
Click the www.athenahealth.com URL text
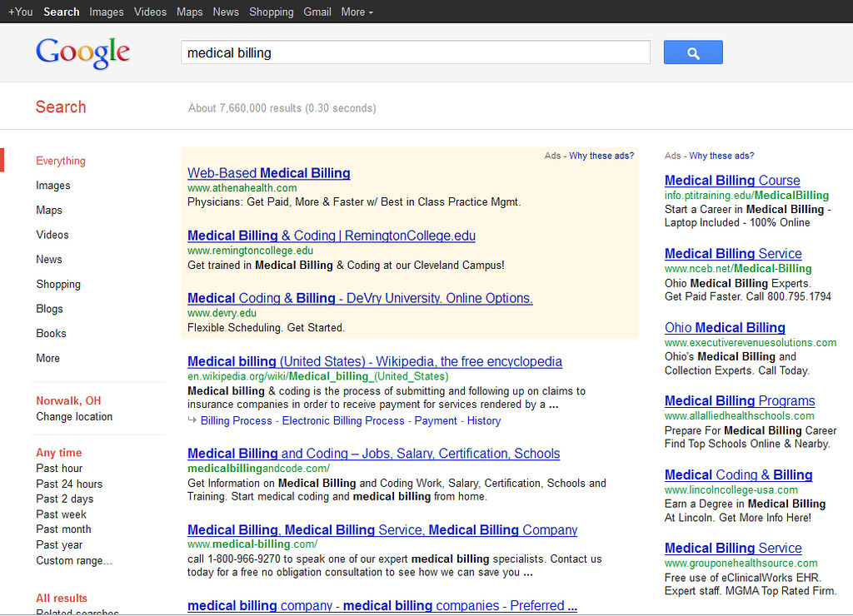pos(242,188)
